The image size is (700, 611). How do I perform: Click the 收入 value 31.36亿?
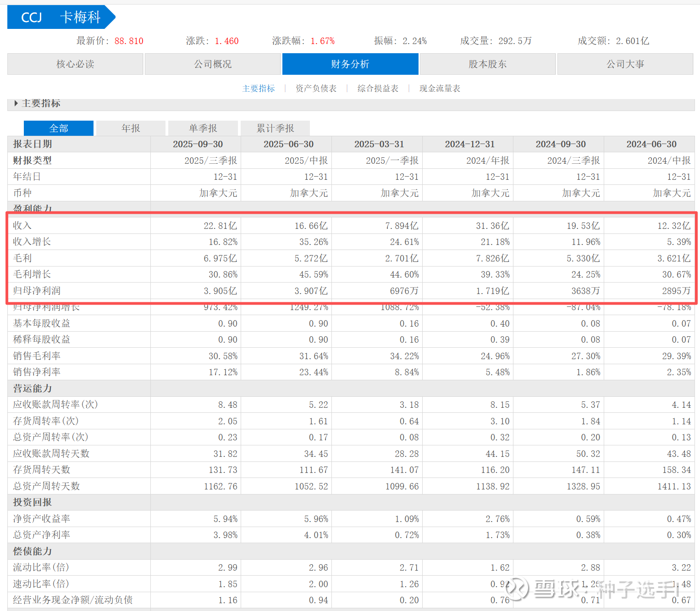493,226
